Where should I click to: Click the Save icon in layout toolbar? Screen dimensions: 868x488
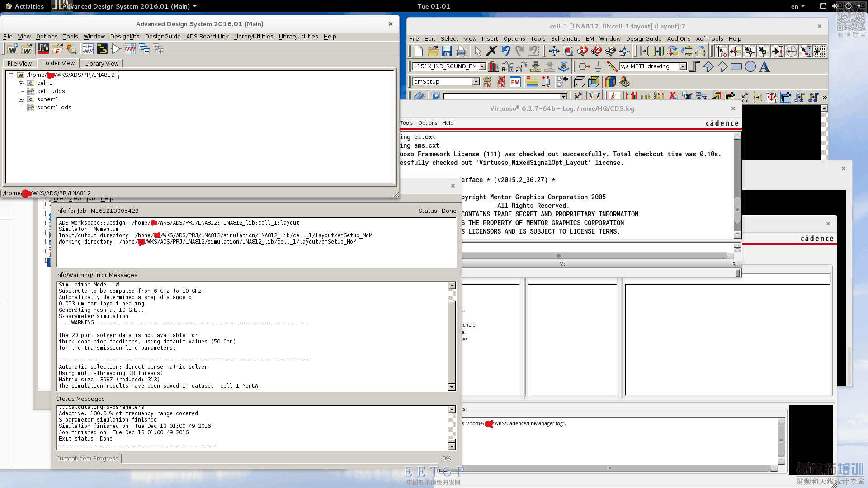[x=447, y=52]
